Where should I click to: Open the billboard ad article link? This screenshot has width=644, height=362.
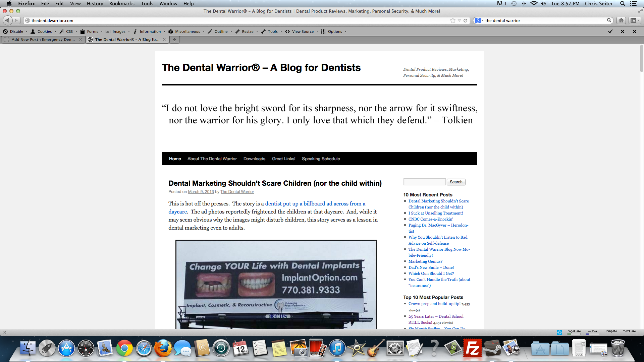click(315, 204)
